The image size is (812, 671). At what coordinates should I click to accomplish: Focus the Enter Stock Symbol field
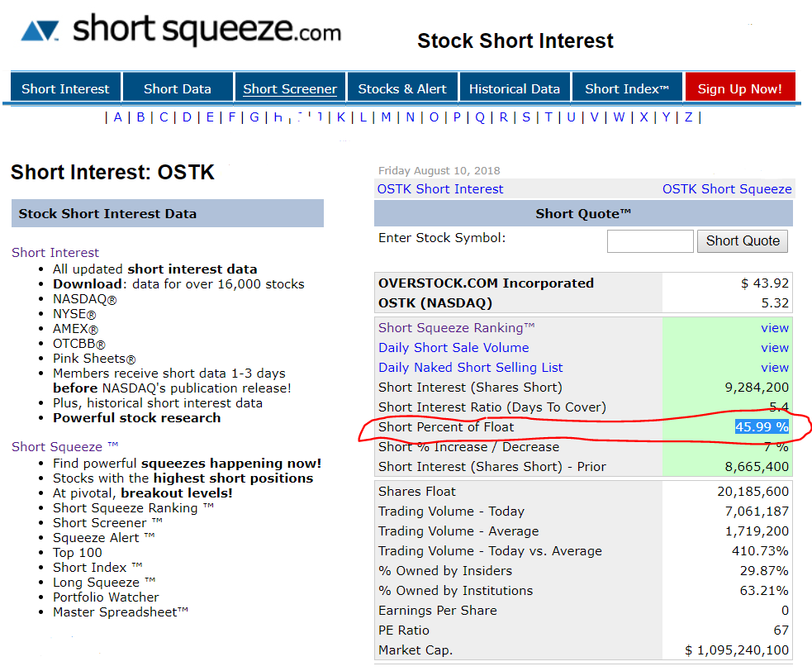649,241
